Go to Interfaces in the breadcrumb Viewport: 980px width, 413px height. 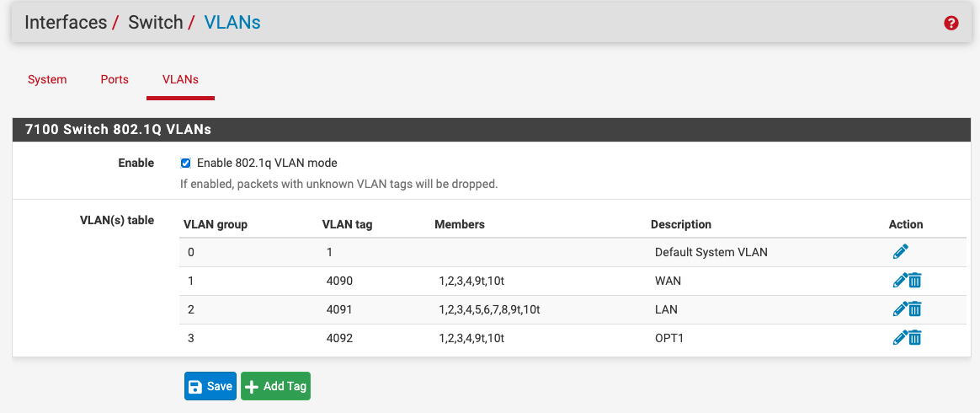pyautogui.click(x=66, y=23)
